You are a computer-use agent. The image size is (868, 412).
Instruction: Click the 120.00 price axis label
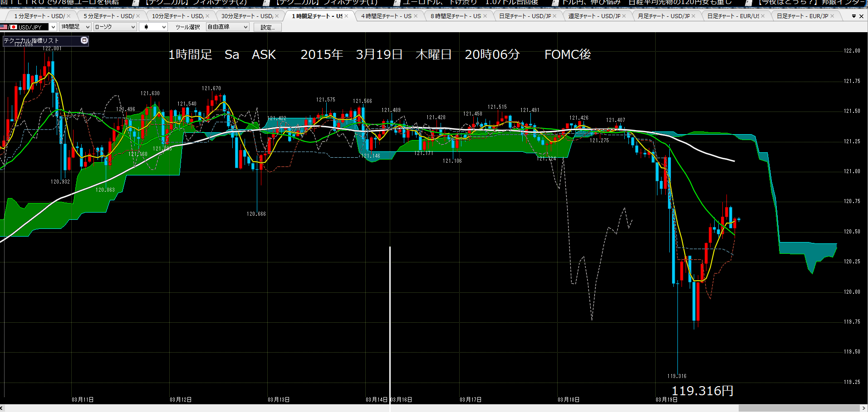pos(852,292)
